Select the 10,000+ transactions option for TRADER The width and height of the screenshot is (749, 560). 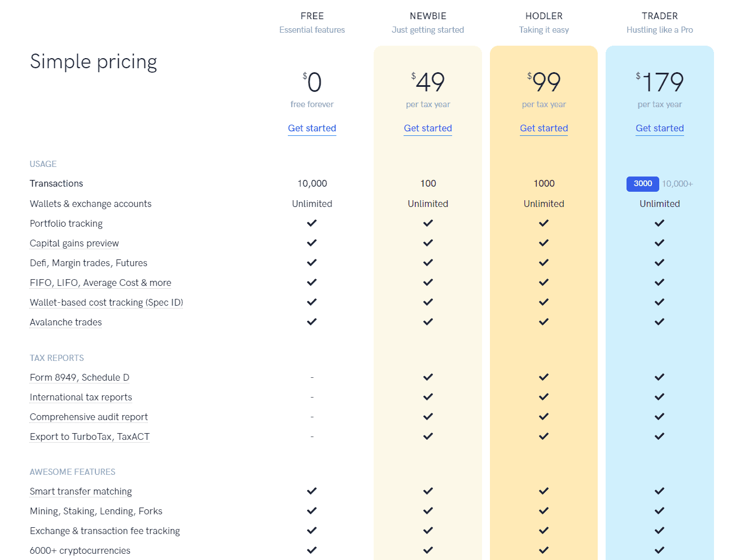(x=677, y=184)
